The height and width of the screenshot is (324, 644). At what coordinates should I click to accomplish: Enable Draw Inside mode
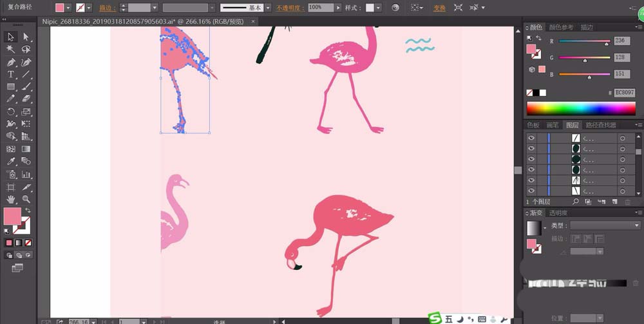coord(28,255)
